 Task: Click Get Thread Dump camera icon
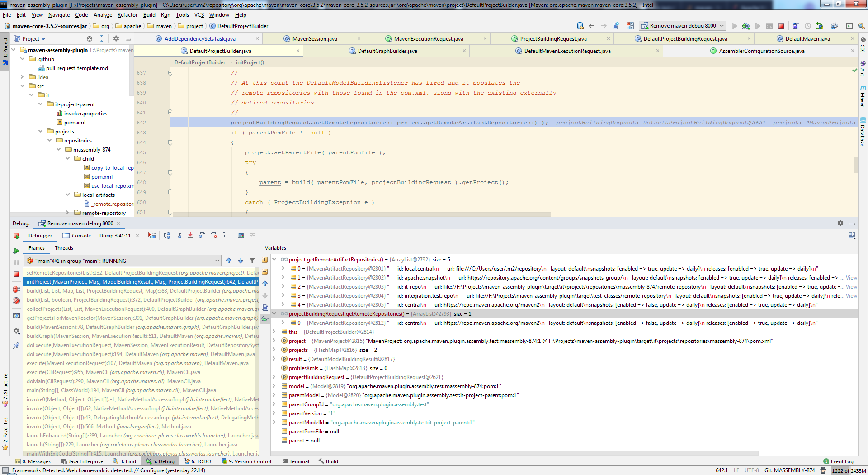pyautogui.click(x=16, y=316)
